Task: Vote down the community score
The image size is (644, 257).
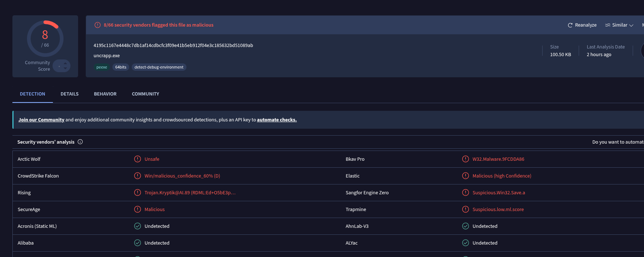Action: pos(65,69)
